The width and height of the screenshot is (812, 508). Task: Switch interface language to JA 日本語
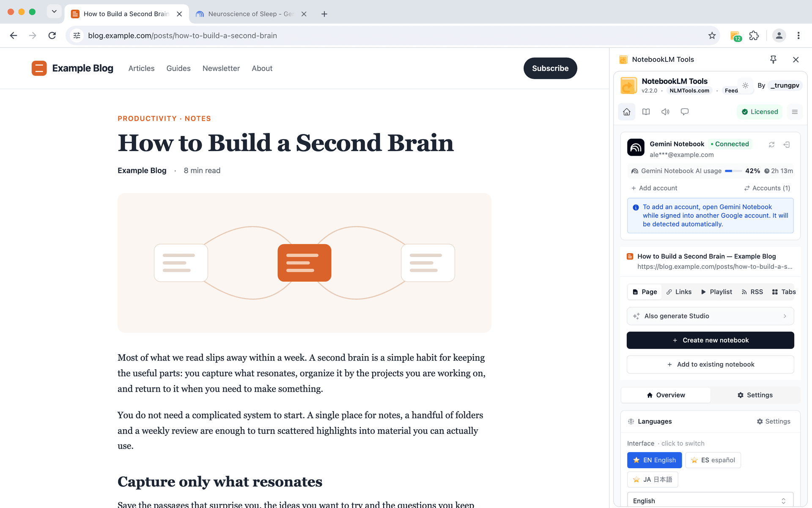(652, 480)
